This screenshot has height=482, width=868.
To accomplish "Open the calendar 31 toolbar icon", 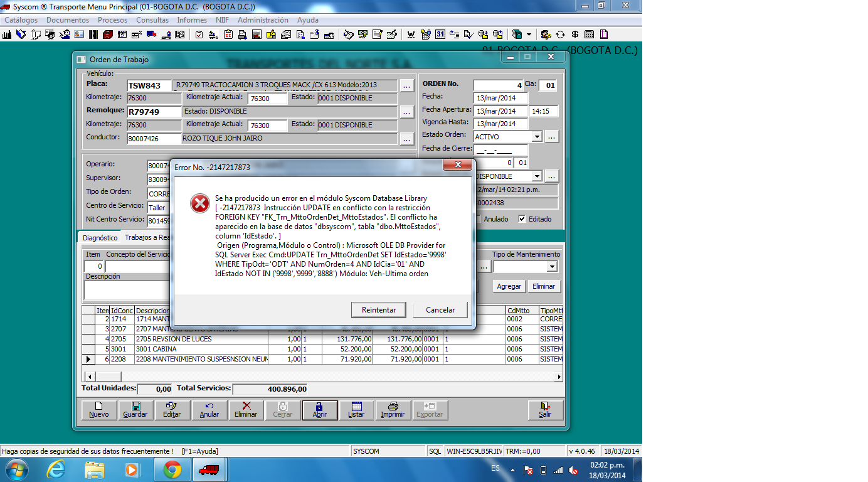I will coord(440,35).
